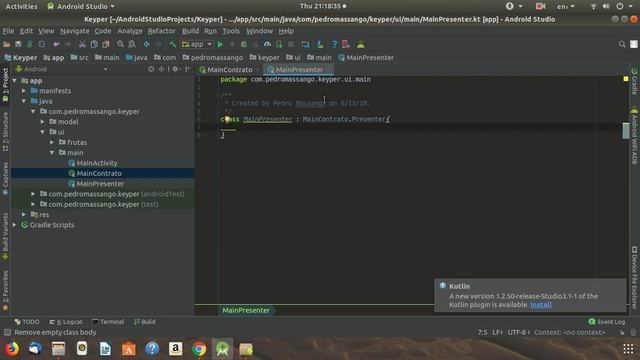Click the Open folder toolbar icon
The image size is (640, 360).
(7, 44)
